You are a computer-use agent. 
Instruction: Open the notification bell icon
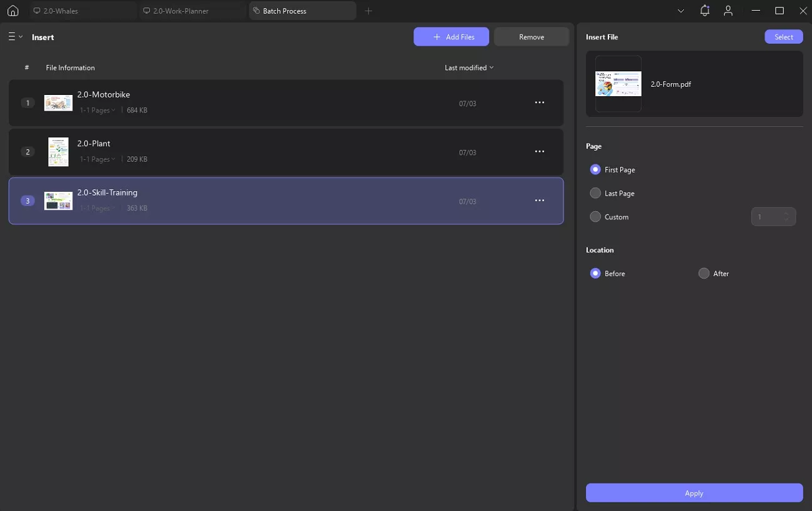705,11
